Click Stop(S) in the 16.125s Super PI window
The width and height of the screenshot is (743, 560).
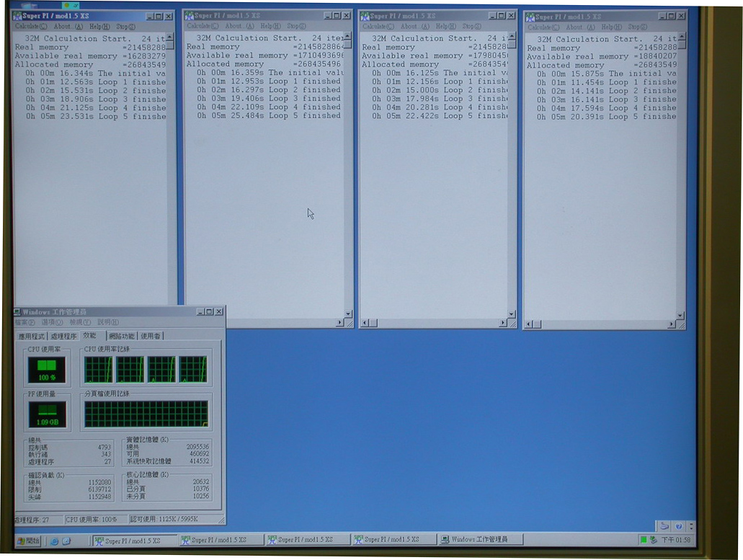[471, 27]
